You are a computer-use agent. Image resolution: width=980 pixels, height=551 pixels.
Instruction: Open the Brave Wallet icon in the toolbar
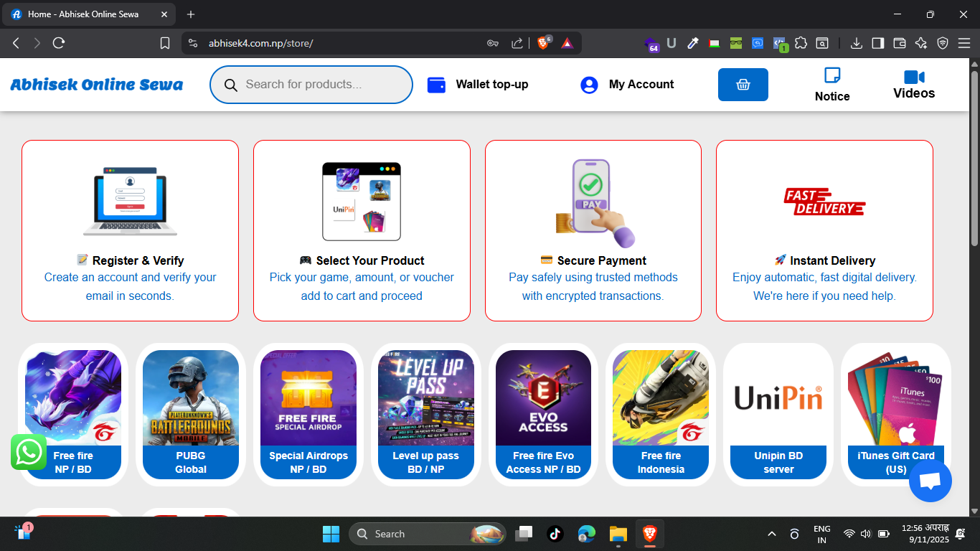899,43
